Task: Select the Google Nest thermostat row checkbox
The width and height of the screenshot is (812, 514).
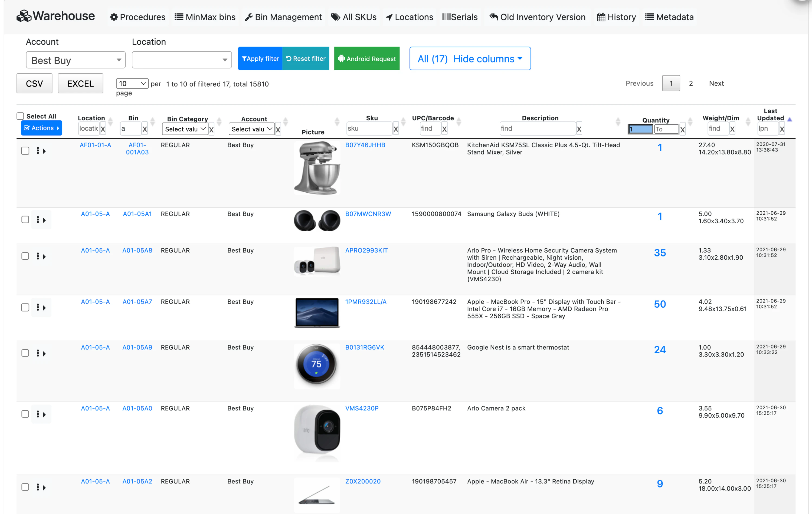Action: coord(25,353)
